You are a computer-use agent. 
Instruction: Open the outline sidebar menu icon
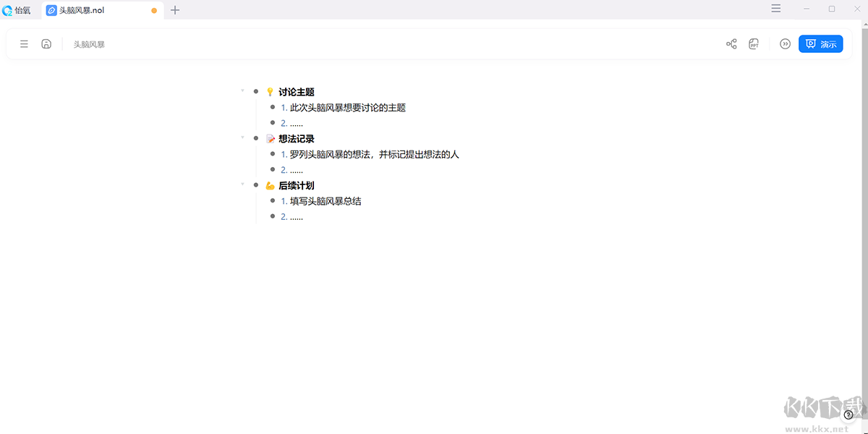click(x=24, y=44)
